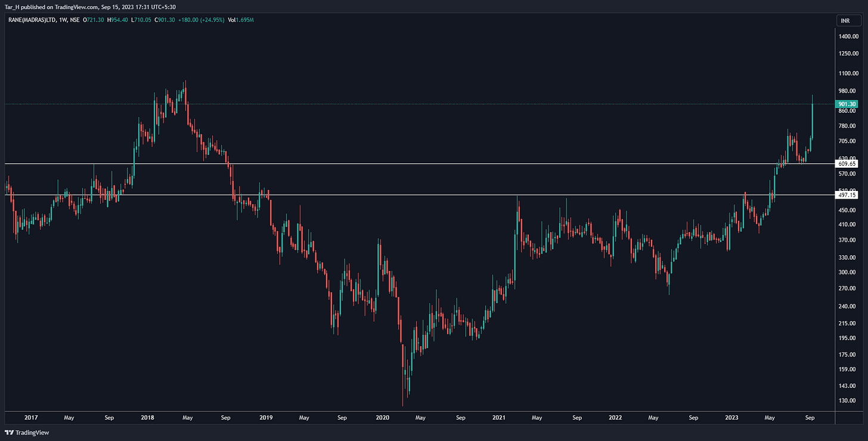The width and height of the screenshot is (868, 441).
Task: Click the 270.00 price axis label
Action: pos(848,288)
